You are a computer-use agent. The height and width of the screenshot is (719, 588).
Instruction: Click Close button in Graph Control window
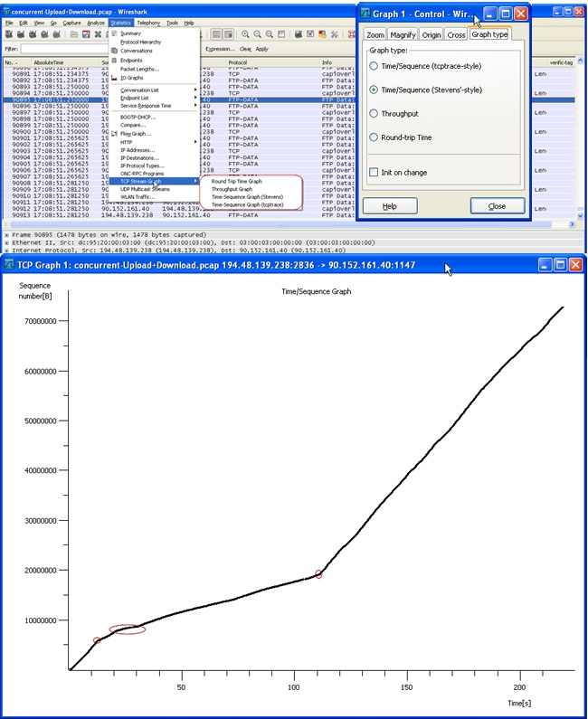pos(498,206)
